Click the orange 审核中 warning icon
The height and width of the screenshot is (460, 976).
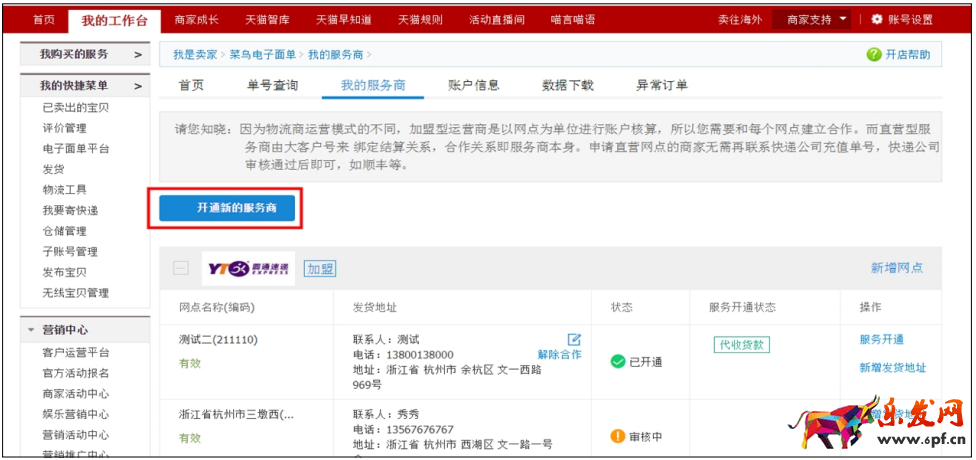(x=618, y=437)
